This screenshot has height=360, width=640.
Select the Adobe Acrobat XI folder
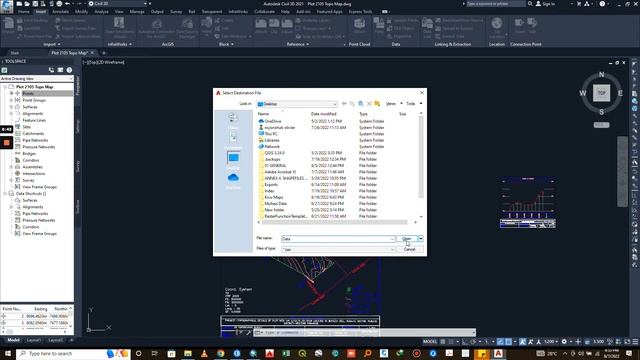click(280, 172)
